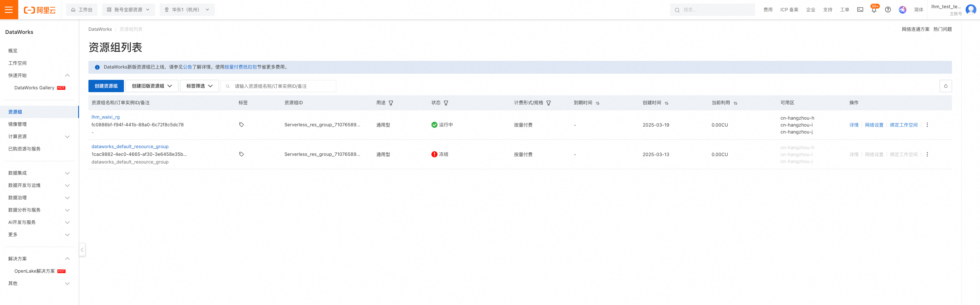Open 工作台 home button
Screen dimensions: 980x305
click(x=82, y=10)
